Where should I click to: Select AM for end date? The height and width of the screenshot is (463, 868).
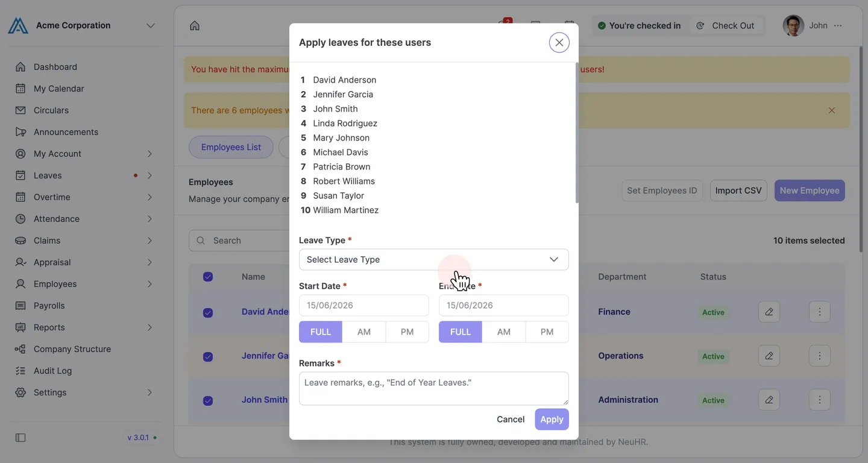[x=504, y=332]
